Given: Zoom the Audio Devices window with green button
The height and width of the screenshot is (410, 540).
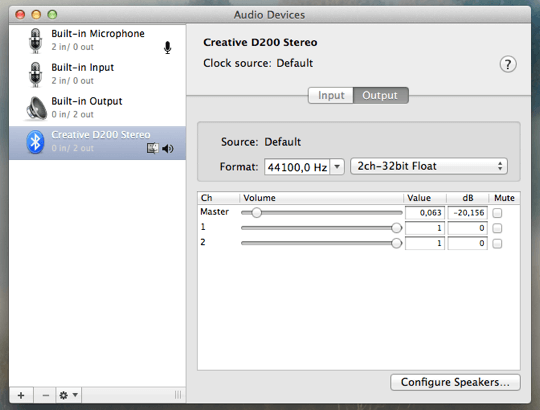Looking at the screenshot, I should 52,14.
